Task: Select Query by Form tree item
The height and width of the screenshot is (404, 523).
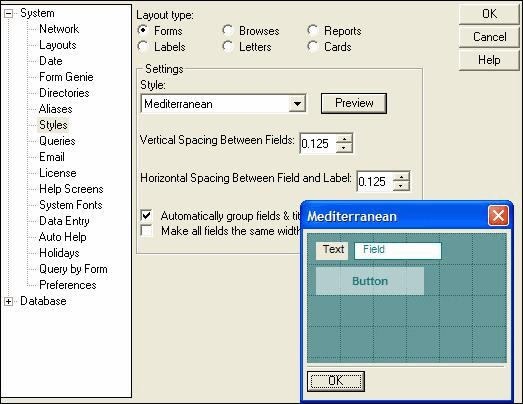Action: pyautogui.click(x=73, y=269)
